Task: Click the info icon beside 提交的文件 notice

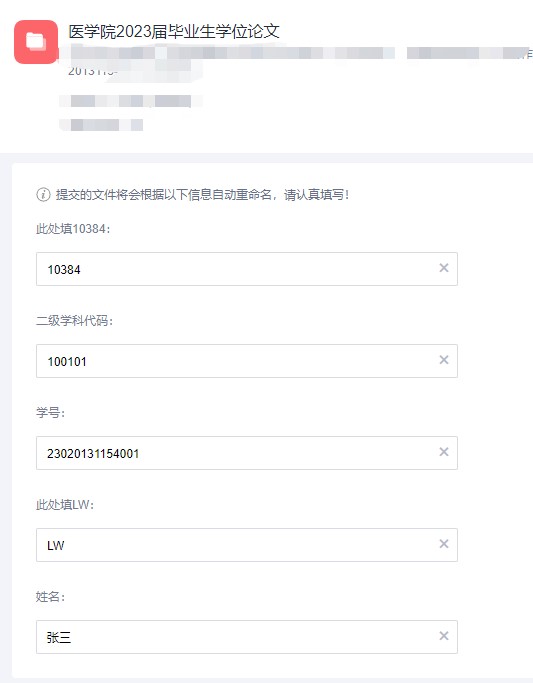Action: (43, 194)
